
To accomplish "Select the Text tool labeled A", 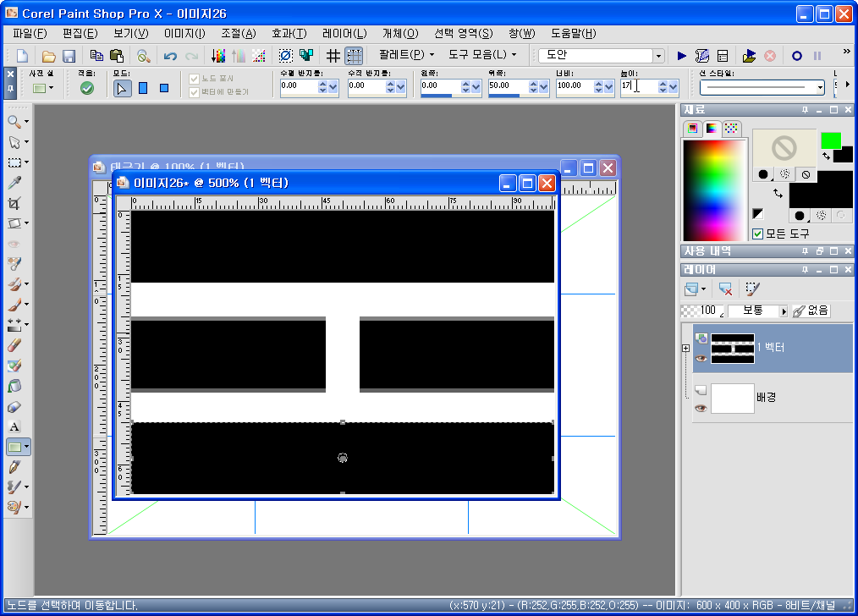I will 14,426.
